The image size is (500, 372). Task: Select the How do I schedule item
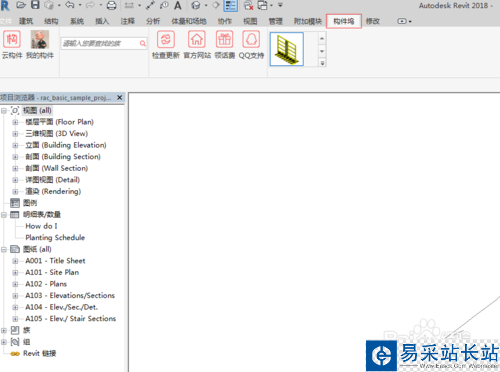(x=41, y=226)
